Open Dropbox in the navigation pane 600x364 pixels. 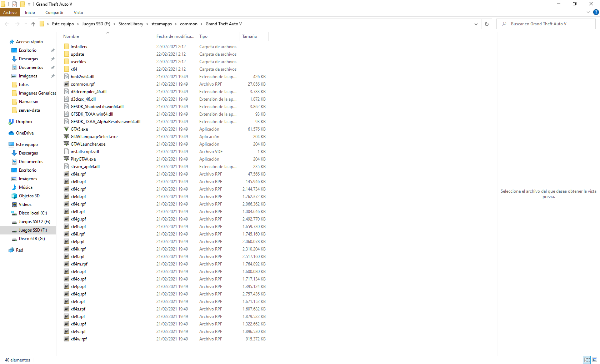point(24,122)
